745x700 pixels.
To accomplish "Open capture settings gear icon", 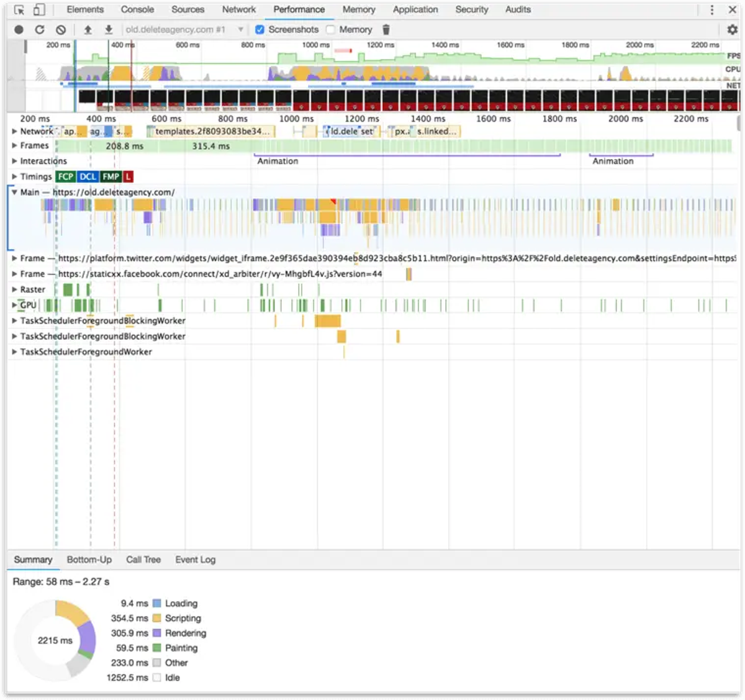I will pyautogui.click(x=733, y=29).
